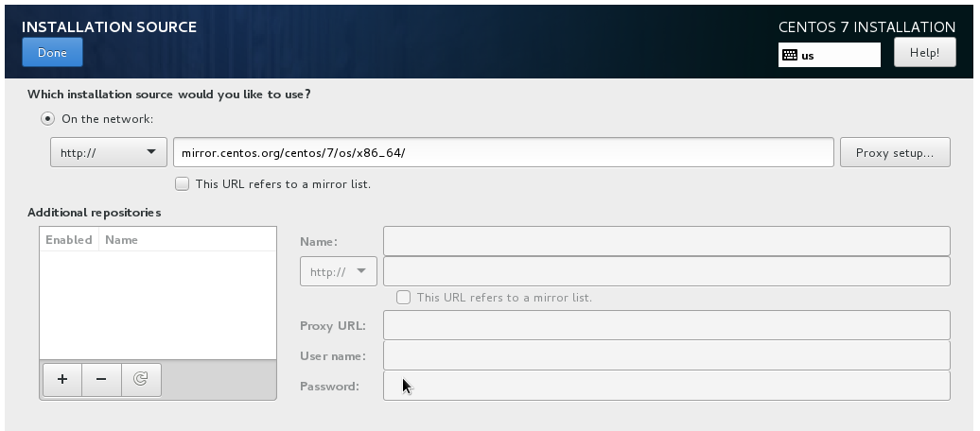
Task: Click the remove repository minus icon
Action: [101, 379]
